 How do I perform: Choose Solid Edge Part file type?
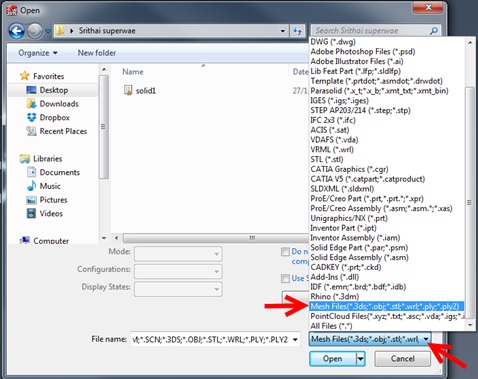[x=359, y=248]
